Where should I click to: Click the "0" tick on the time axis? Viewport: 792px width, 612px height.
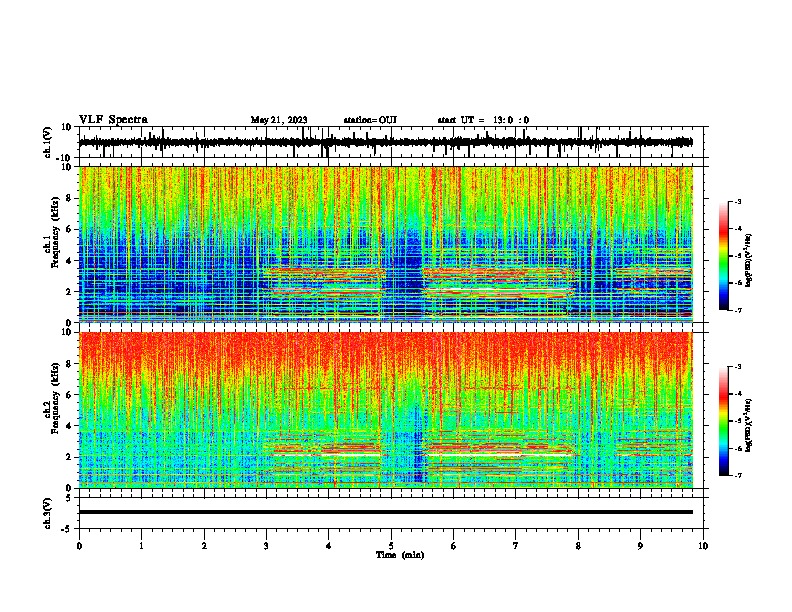pos(79,546)
